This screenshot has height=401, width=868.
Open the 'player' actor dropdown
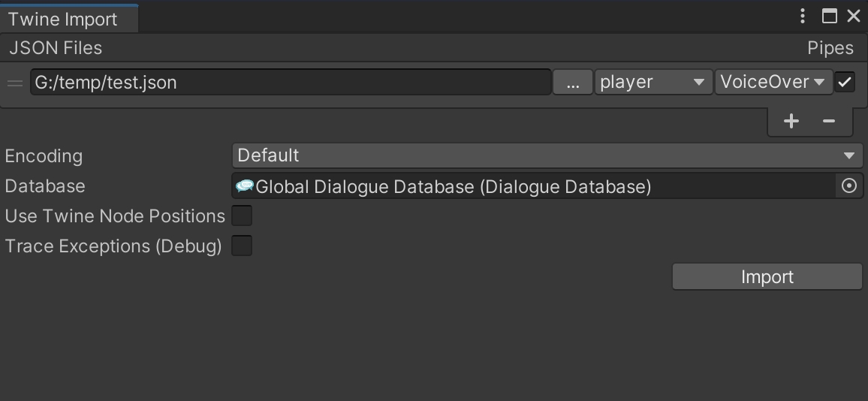(653, 83)
